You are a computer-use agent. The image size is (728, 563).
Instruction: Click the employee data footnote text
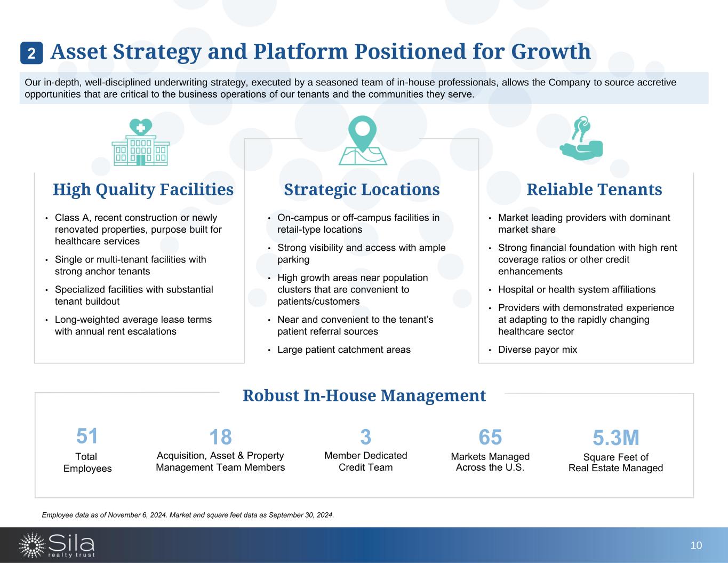pos(188,515)
